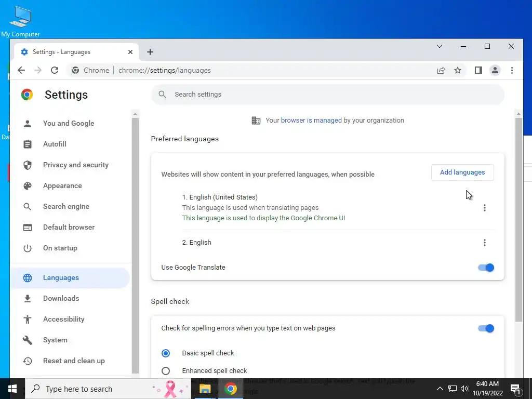
Task: Click the On startup power icon
Action: [28, 248]
